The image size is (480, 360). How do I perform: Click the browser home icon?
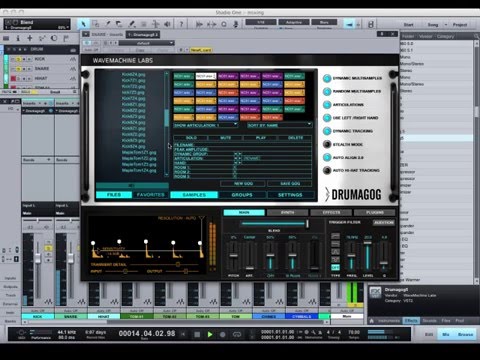[372, 320]
